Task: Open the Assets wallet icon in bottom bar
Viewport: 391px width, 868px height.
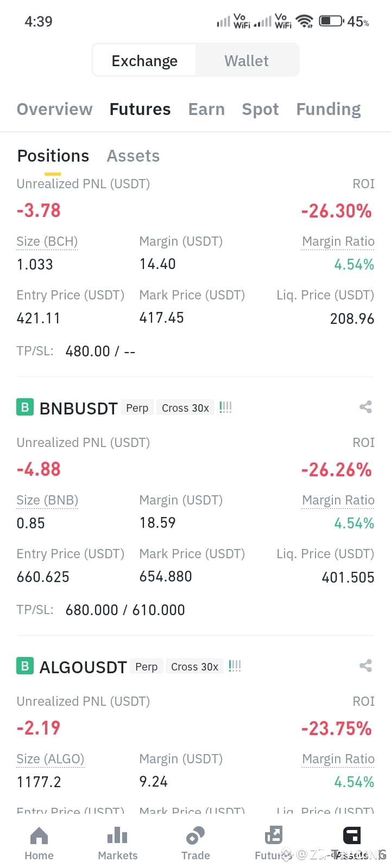Action: pos(352,835)
